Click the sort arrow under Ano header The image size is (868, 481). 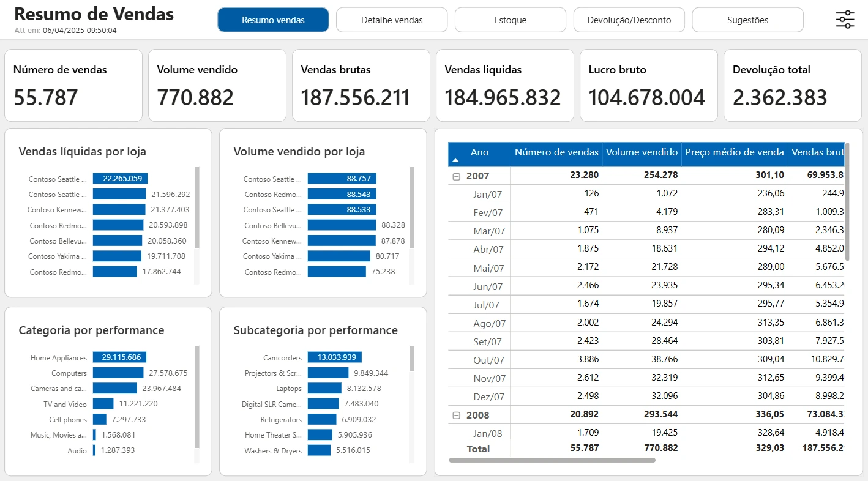coord(455,161)
